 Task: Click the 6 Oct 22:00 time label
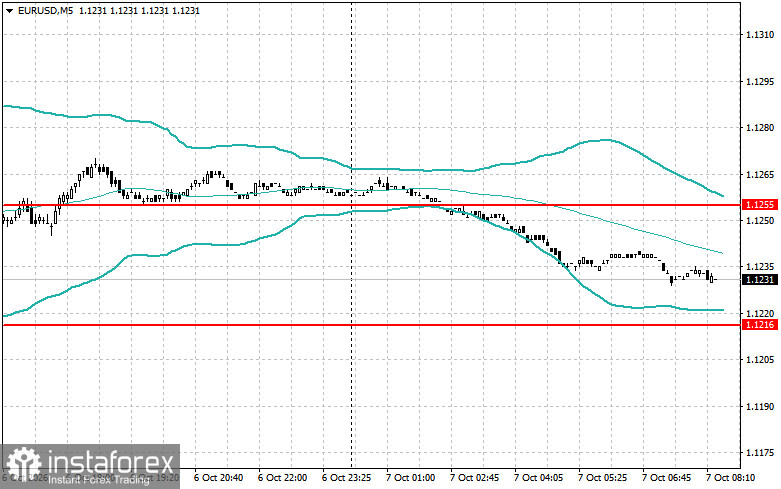(282, 478)
